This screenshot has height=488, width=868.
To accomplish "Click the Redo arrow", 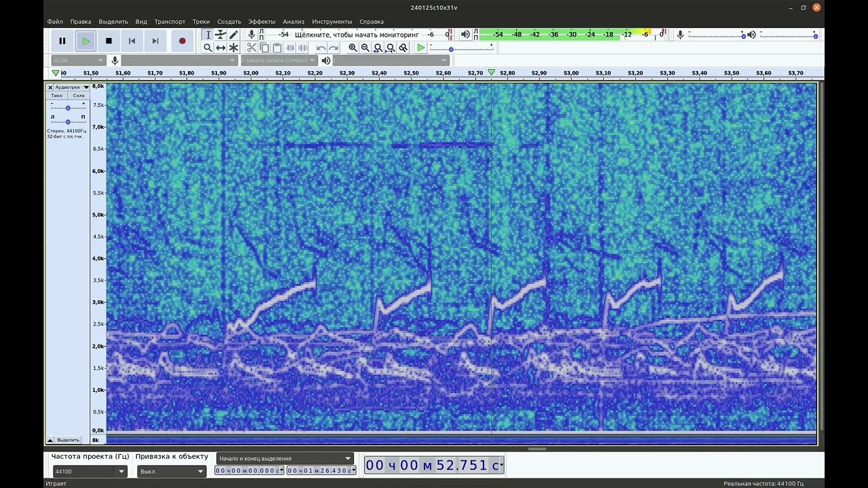I will pyautogui.click(x=334, y=47).
